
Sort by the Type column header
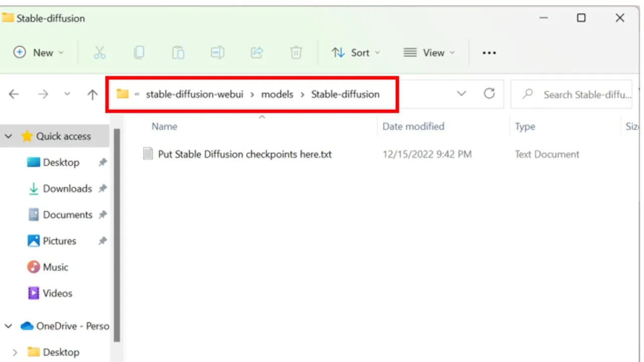[x=525, y=127]
